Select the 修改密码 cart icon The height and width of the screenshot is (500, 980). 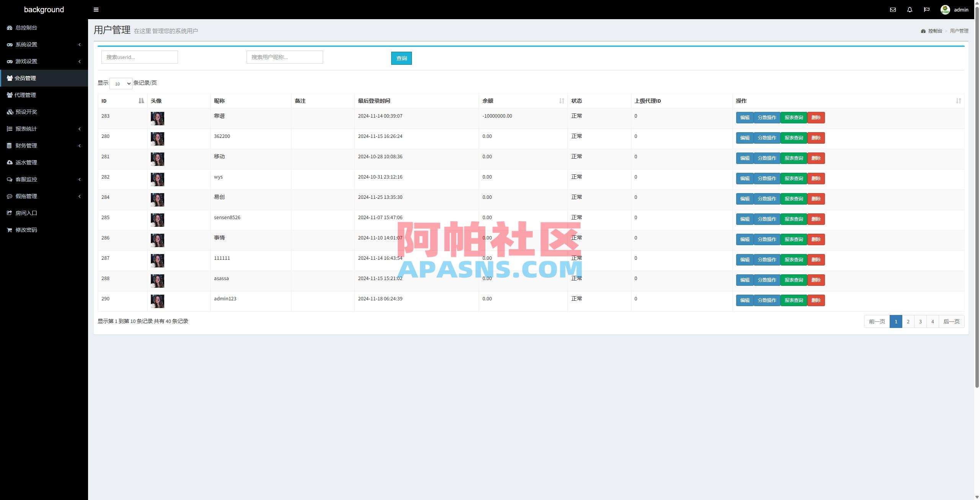click(x=10, y=230)
